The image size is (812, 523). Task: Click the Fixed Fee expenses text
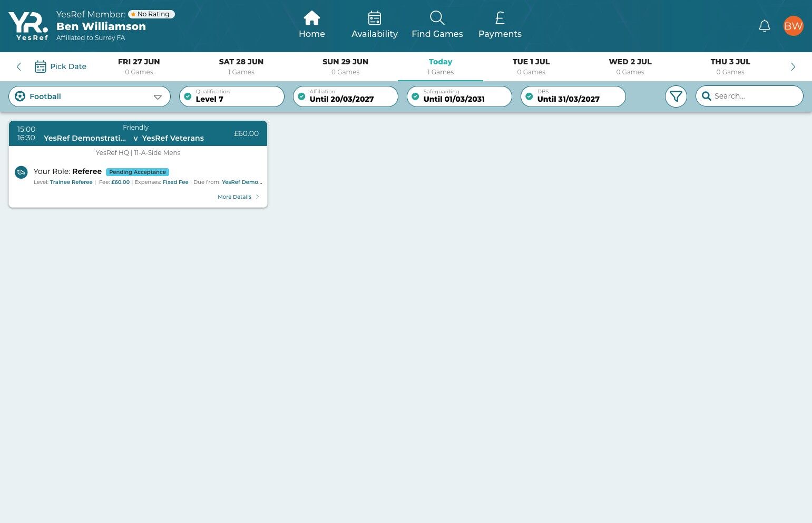tap(175, 182)
